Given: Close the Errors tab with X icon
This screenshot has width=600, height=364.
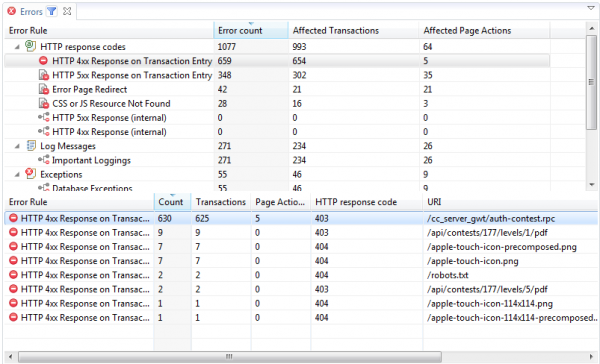Looking at the screenshot, I should coord(67,11).
